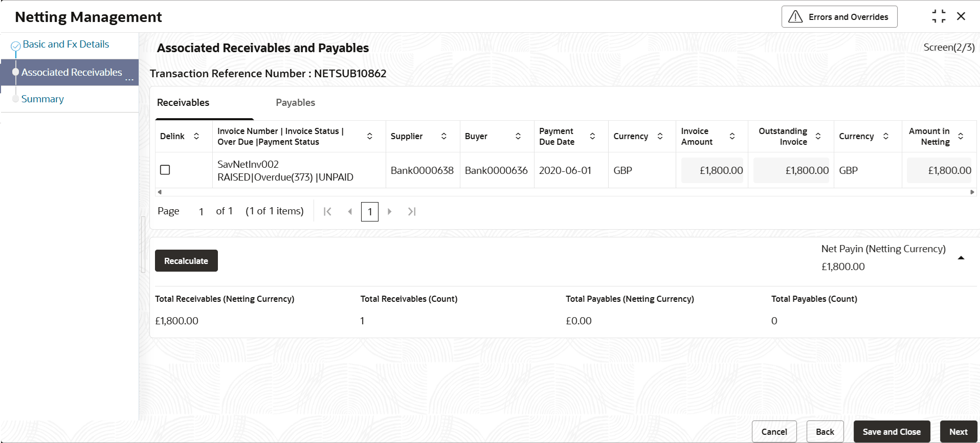The width and height of the screenshot is (980, 443).
Task: Click the page number input field
Action: 202,212
